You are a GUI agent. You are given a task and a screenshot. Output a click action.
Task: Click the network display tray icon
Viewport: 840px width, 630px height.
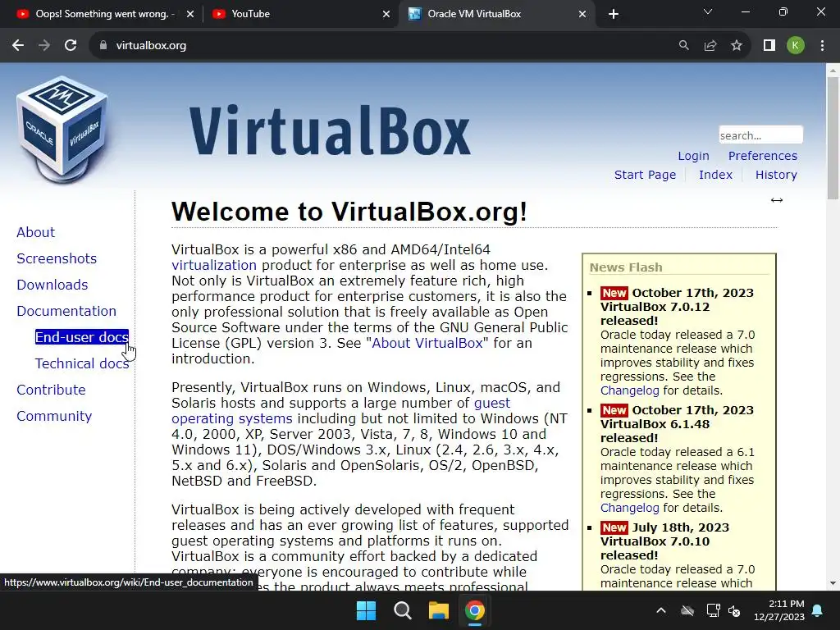(x=713, y=610)
